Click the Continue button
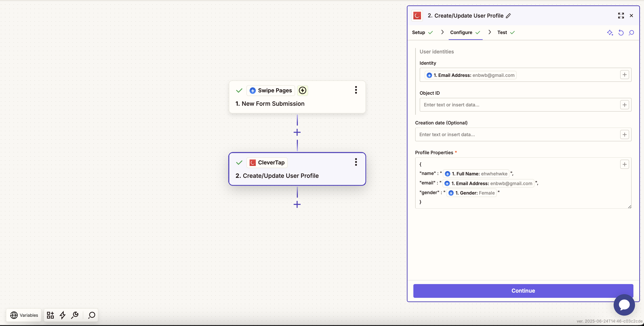This screenshot has height=326, width=644. click(523, 290)
